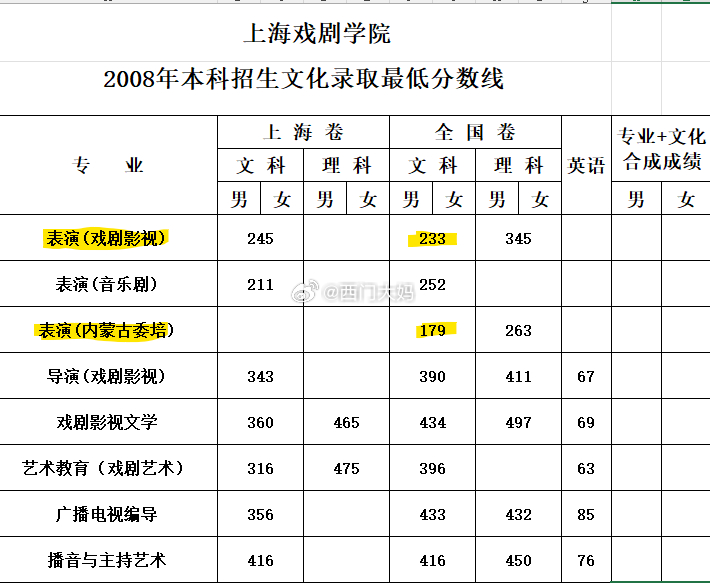Click the score cell 263
Viewport: 710px width, 583px height.
pos(518,330)
